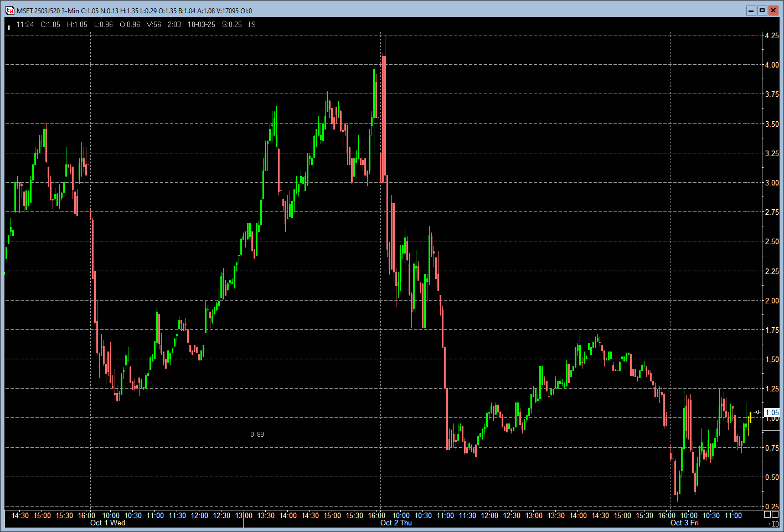784x532 pixels.
Task: Click the right square box below price scale
Action: [x=775, y=514]
